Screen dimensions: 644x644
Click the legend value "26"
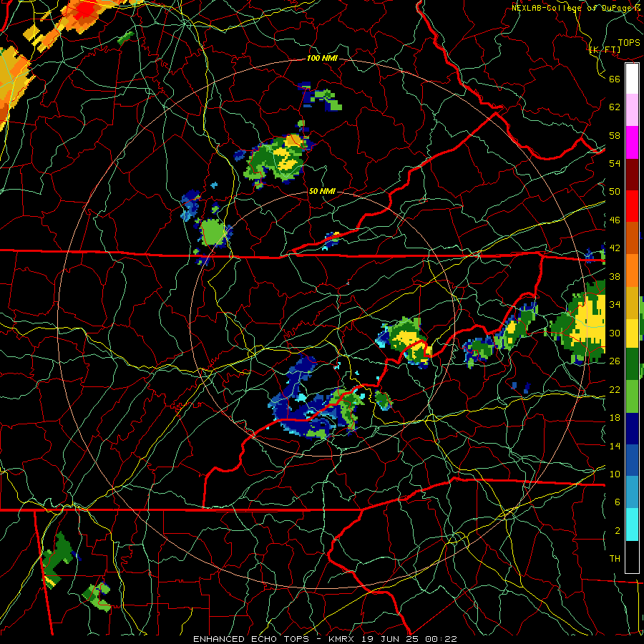click(615, 361)
